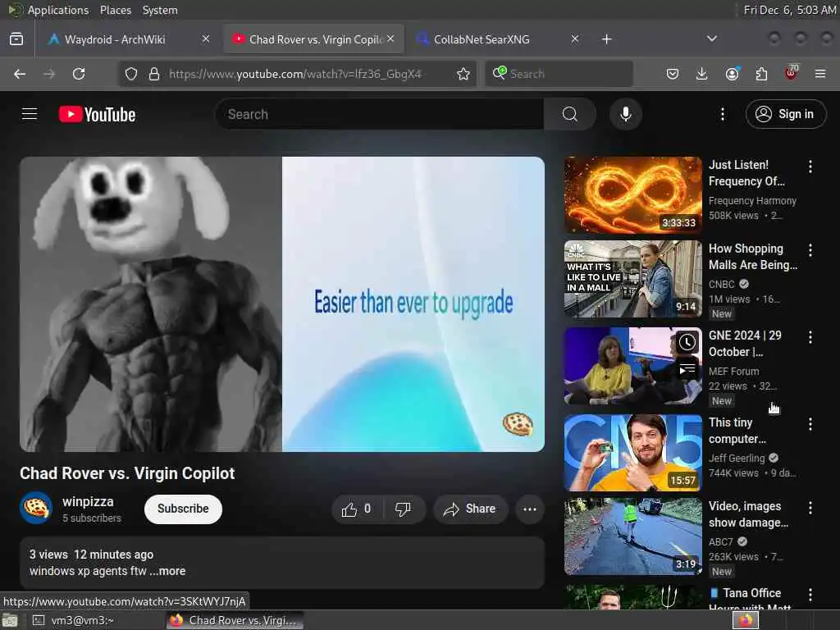Open the Places menu
The image size is (840, 630).
(x=115, y=10)
